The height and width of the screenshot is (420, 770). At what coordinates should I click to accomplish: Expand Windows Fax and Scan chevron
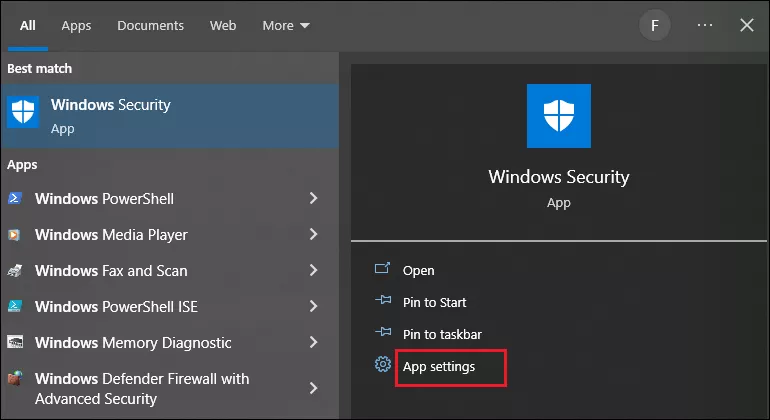[313, 270]
